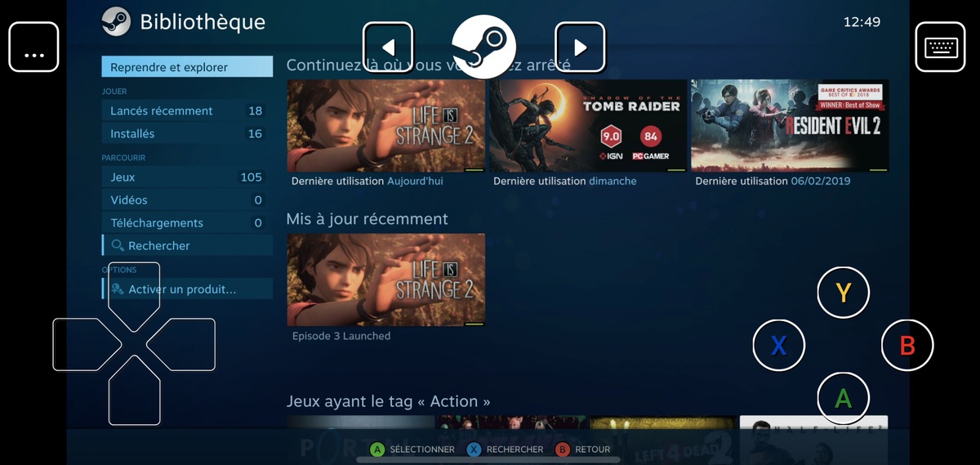Open the on-screen keyboard overlay button
980x465 pixels.
pyautogui.click(x=940, y=47)
